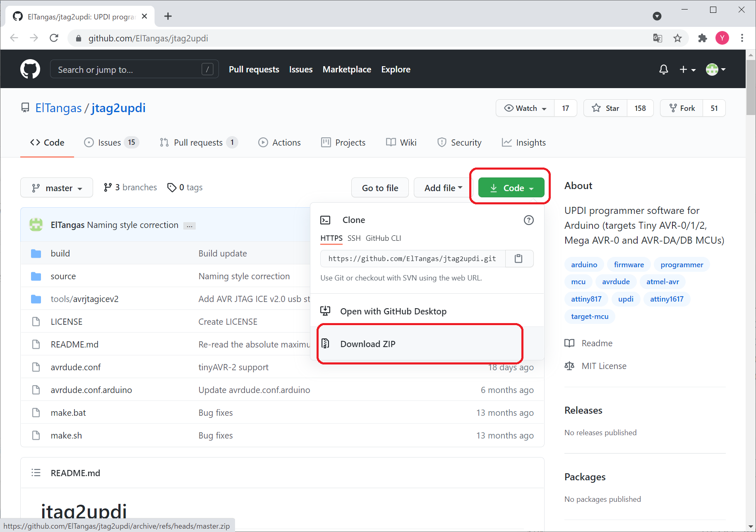Open README table of contents icon

36,473
